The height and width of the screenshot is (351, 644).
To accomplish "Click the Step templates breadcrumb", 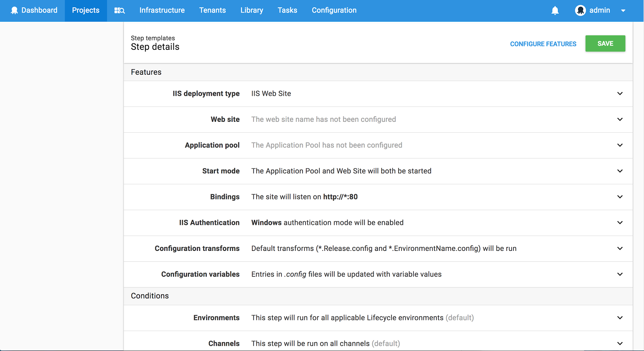I will 153,38.
